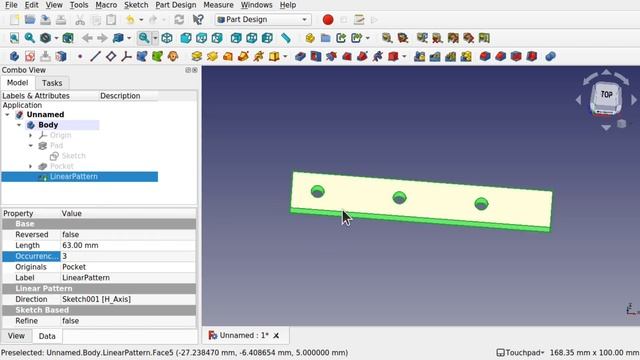Create a datum point
Screen dimensions: 640x360
pos(80,56)
